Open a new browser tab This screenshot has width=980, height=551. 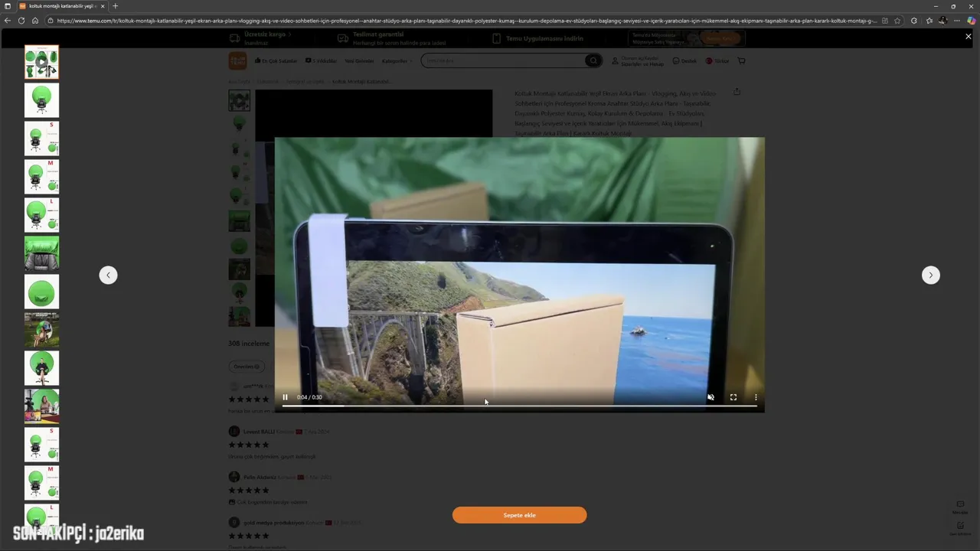coord(116,6)
